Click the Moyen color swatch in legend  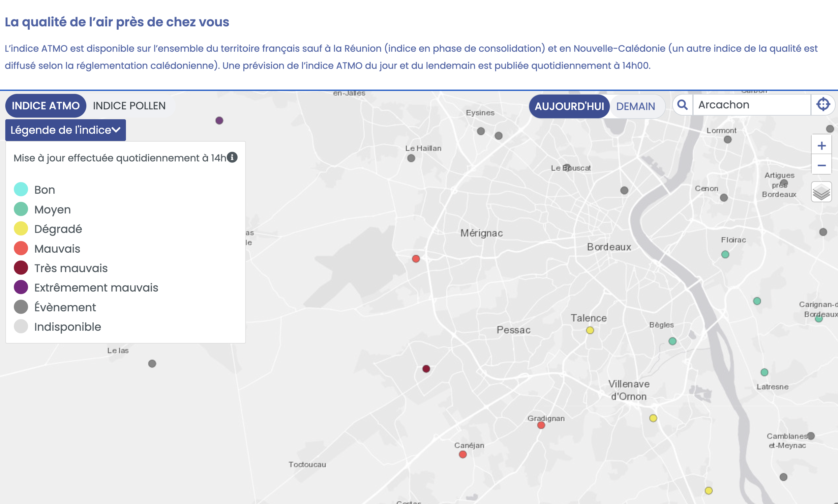point(21,209)
